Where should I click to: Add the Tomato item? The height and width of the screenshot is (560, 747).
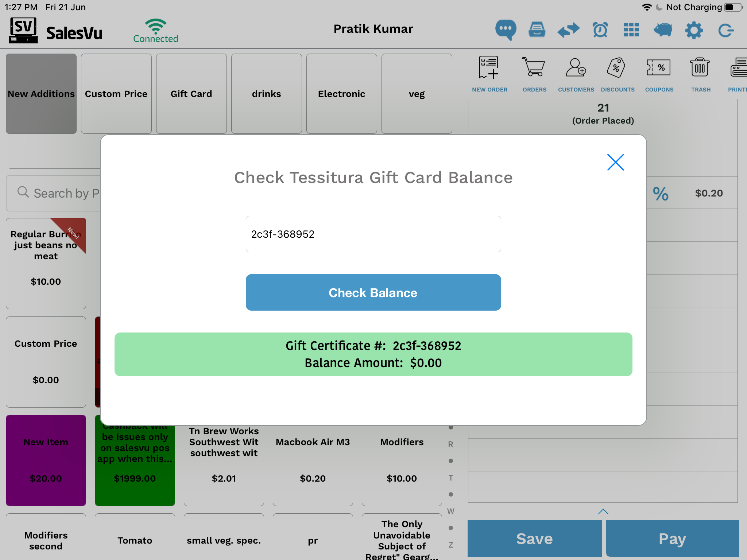(x=135, y=537)
